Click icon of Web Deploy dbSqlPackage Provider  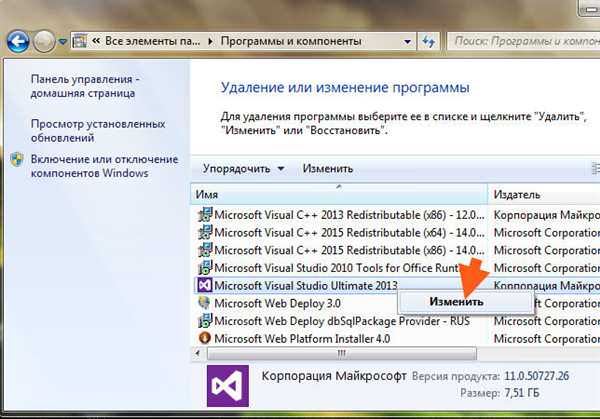tap(205, 321)
